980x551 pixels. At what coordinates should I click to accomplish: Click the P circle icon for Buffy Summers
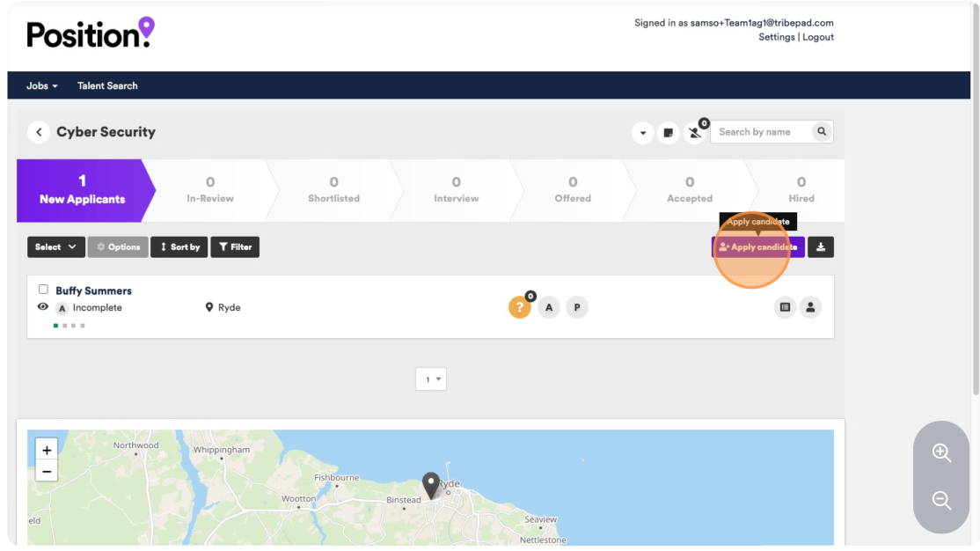click(x=577, y=307)
